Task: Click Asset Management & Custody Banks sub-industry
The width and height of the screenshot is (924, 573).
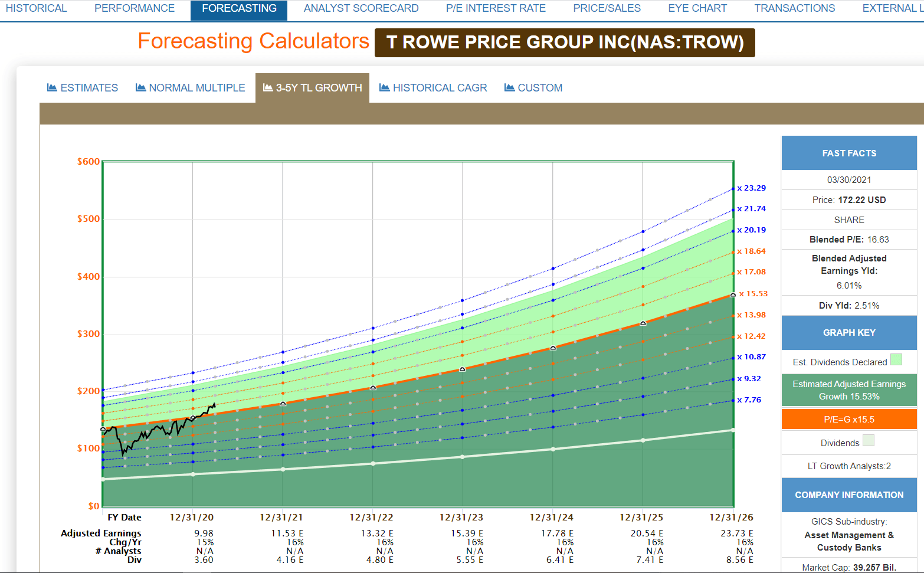Action: coord(849,541)
